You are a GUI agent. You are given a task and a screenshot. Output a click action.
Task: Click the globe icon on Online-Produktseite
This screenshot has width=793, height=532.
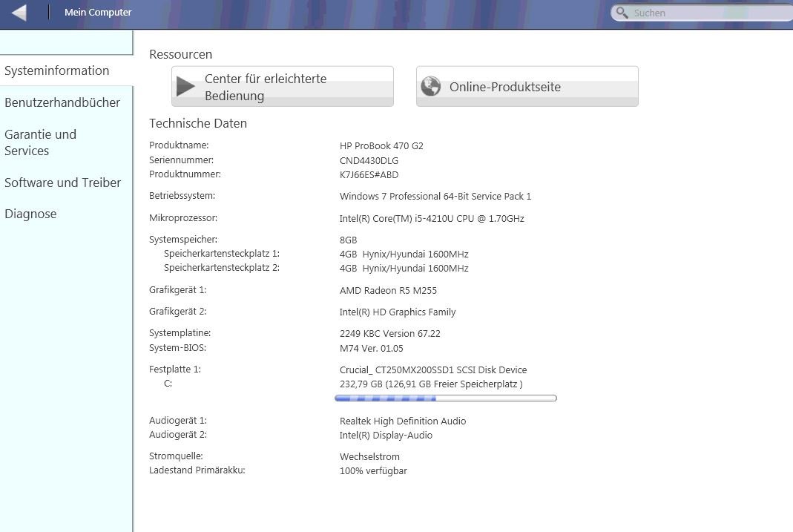pos(431,87)
